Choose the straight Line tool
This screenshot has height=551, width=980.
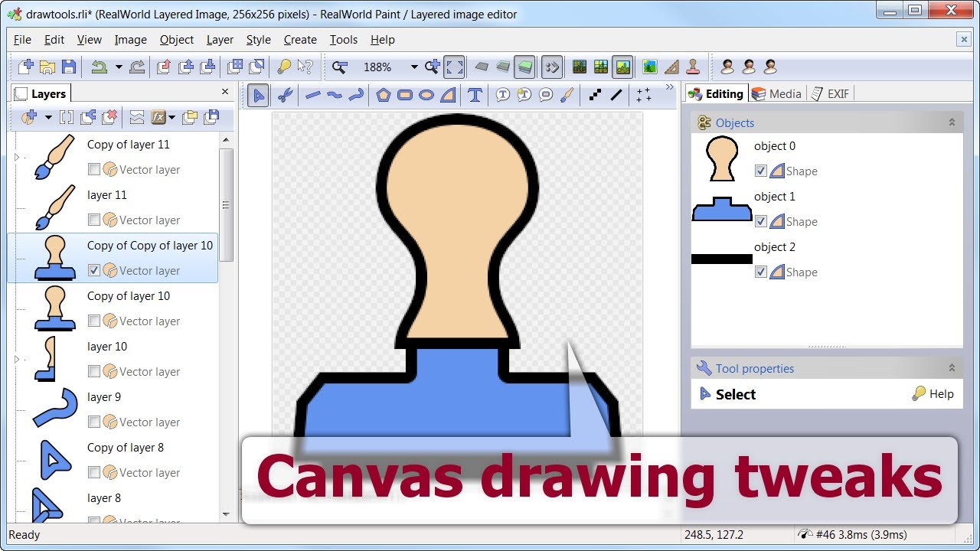[312, 96]
